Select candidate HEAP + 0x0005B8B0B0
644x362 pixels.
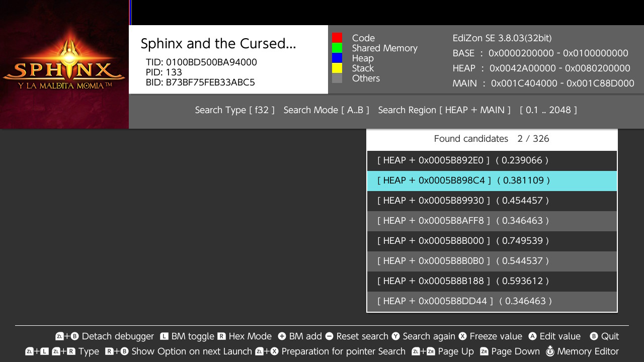click(x=492, y=261)
